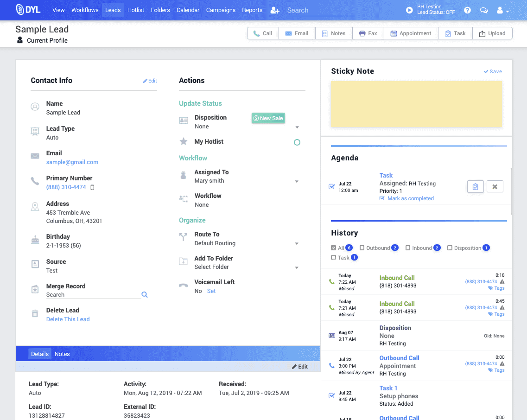Click the add new lead icon
The height and width of the screenshot is (420, 527).
pos(275,10)
